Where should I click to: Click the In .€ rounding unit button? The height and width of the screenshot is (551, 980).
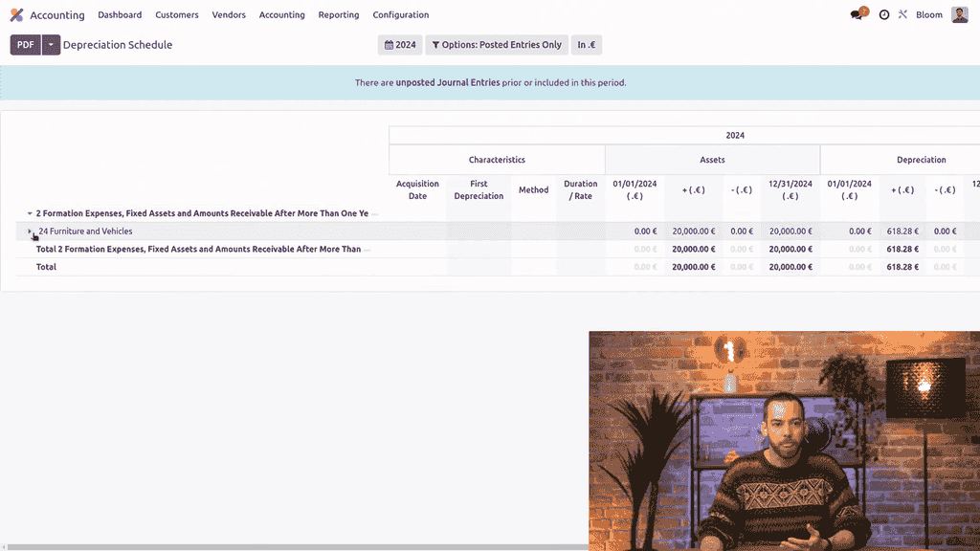pos(586,45)
